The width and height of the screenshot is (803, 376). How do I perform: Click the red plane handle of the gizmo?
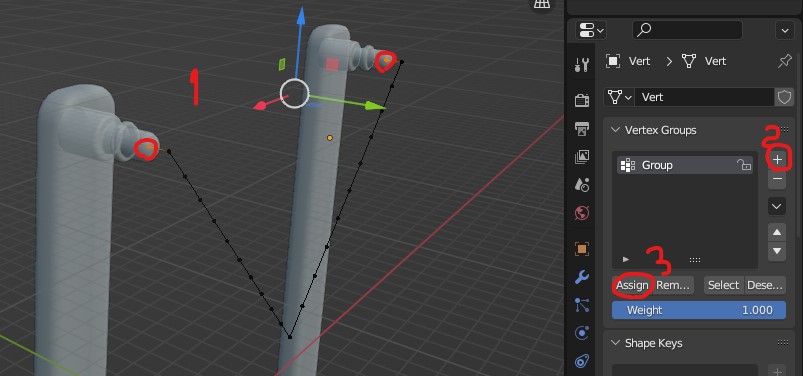(332, 64)
